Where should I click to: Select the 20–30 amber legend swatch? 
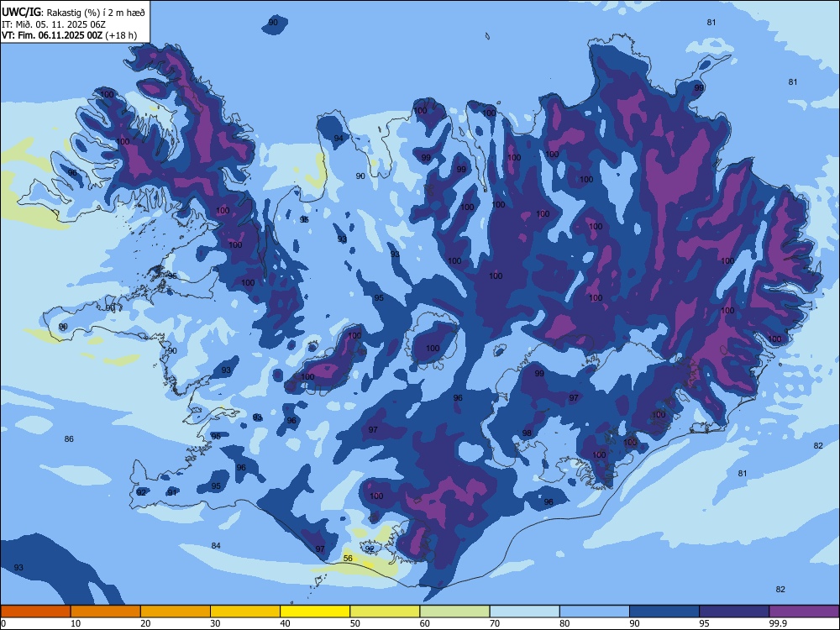coord(176,612)
